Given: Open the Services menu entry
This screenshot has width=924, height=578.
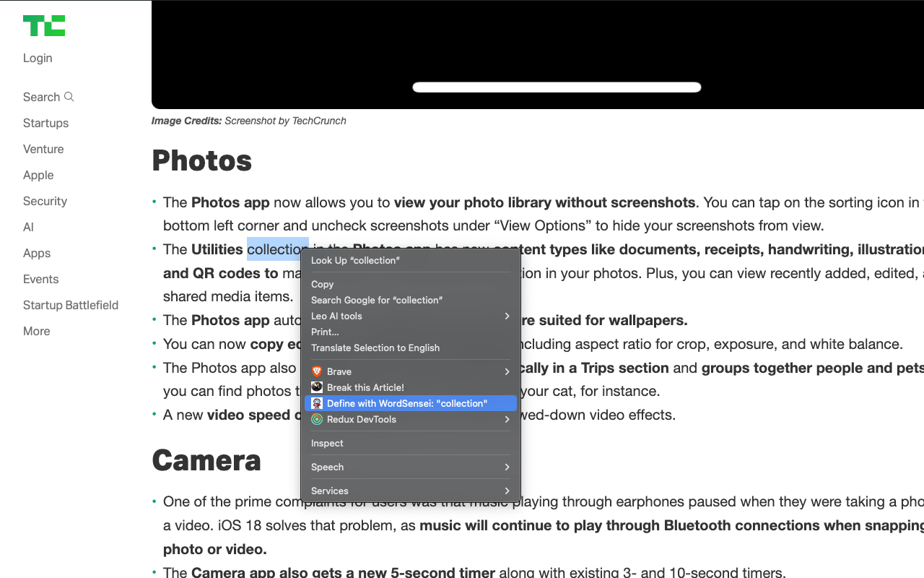Looking at the screenshot, I should [411, 491].
